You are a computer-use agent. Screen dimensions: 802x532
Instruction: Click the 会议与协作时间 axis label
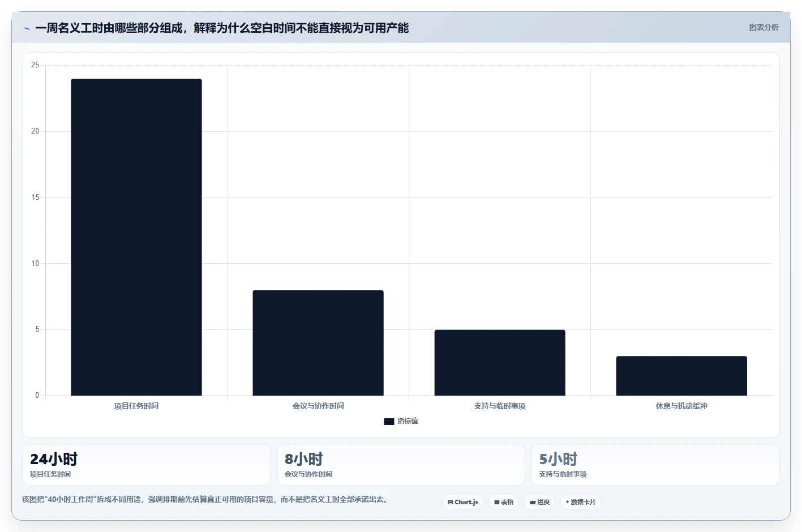318,406
